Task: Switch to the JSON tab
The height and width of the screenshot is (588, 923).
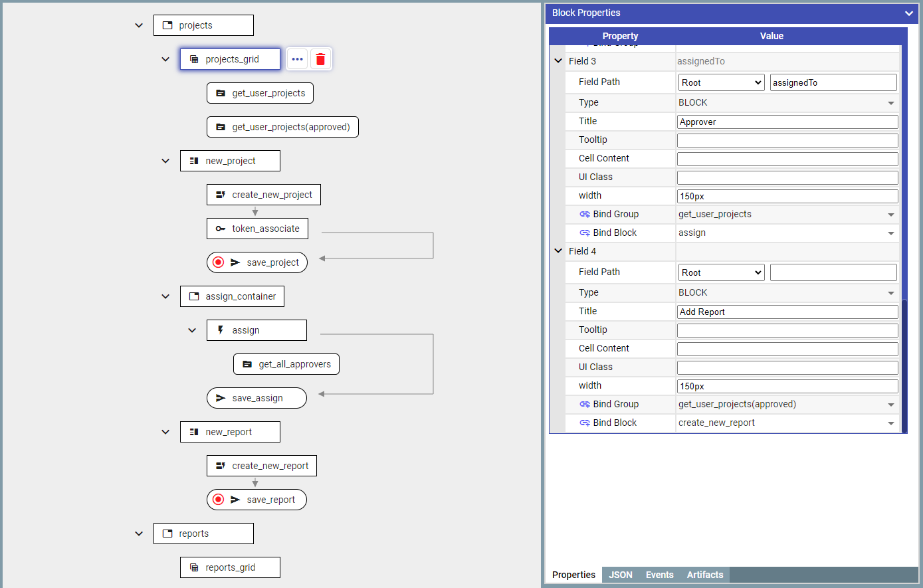Action: click(621, 575)
